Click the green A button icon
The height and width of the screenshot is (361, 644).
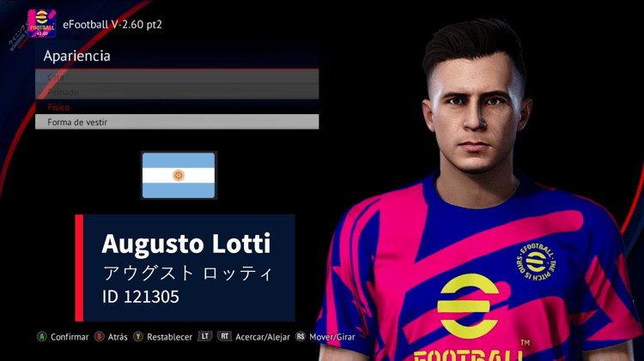[42, 337]
